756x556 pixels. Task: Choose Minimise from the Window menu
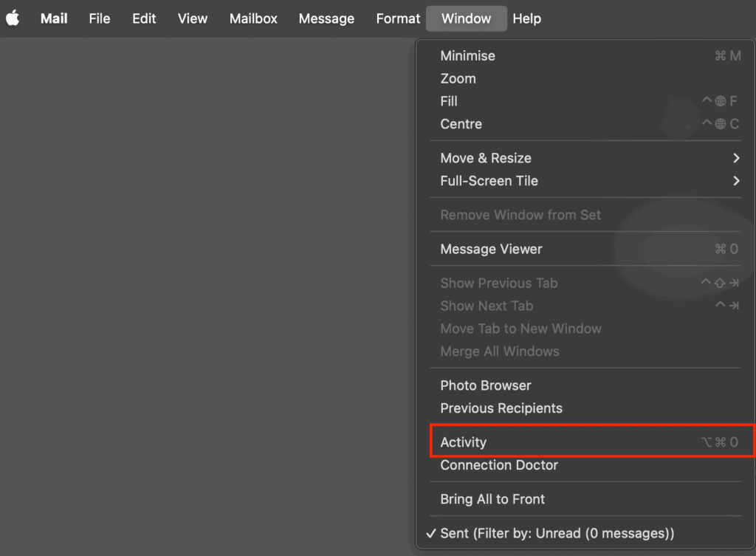(585, 55)
